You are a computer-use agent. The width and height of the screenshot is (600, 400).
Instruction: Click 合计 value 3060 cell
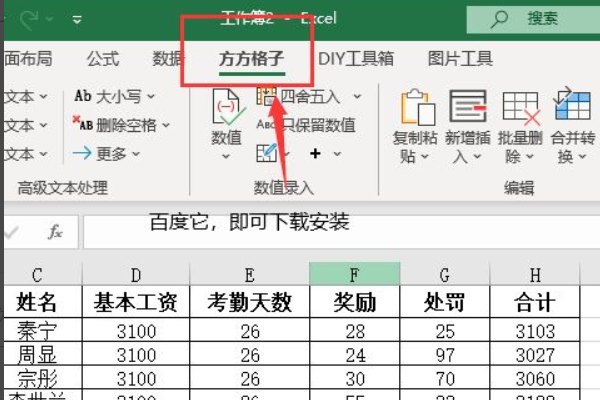click(x=535, y=377)
